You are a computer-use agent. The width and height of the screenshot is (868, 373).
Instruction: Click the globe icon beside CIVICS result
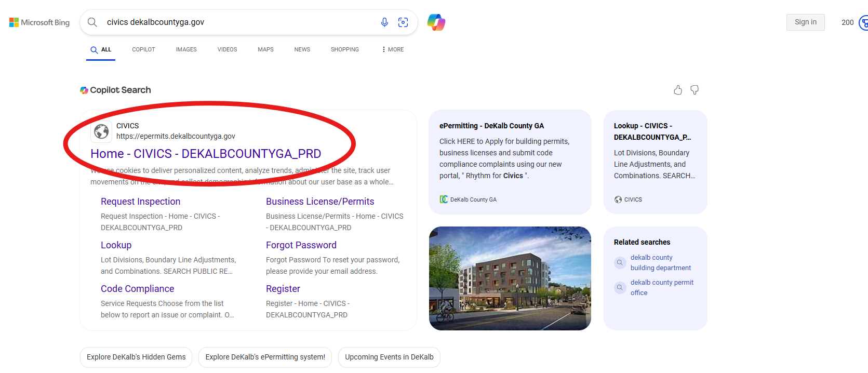coord(101,131)
